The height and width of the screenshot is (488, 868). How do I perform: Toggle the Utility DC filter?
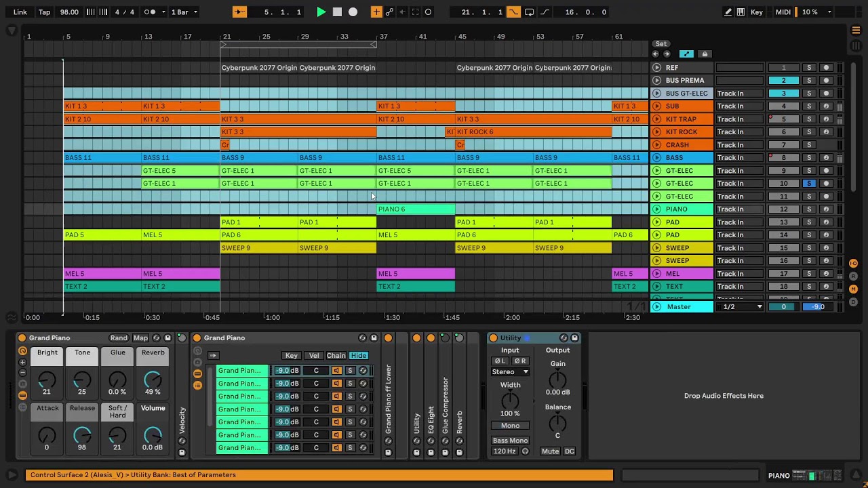tap(570, 451)
